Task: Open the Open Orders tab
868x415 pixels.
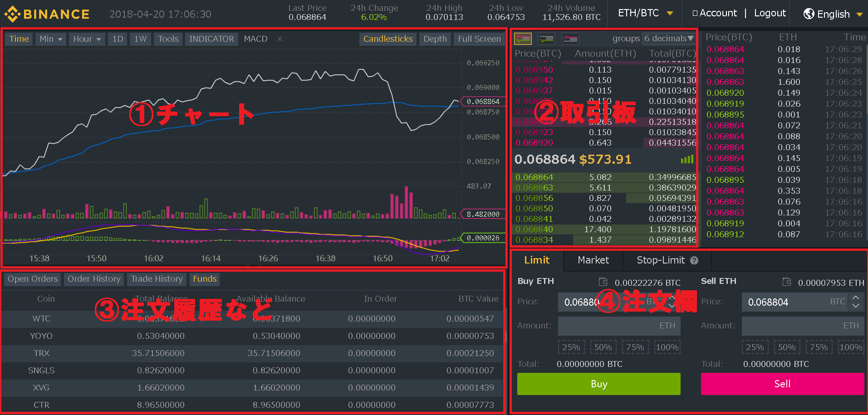Action: (x=33, y=279)
